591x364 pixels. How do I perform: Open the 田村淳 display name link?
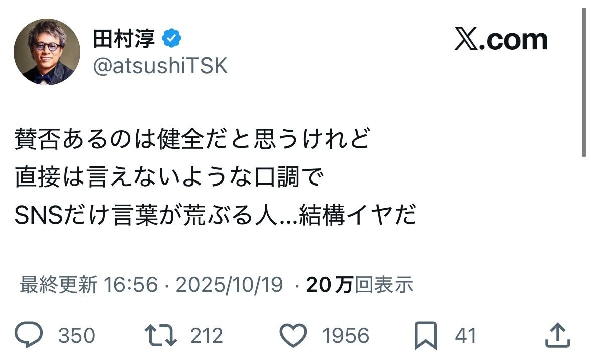pos(124,39)
